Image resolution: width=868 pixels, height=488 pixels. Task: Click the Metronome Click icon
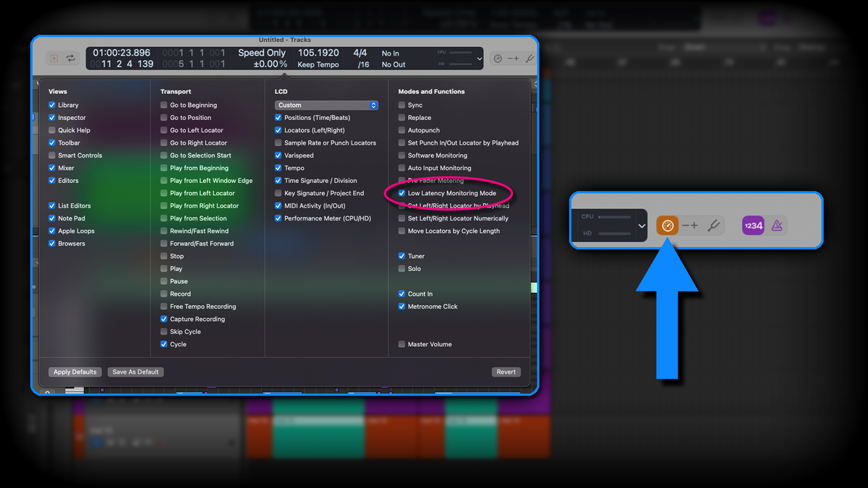(x=776, y=226)
